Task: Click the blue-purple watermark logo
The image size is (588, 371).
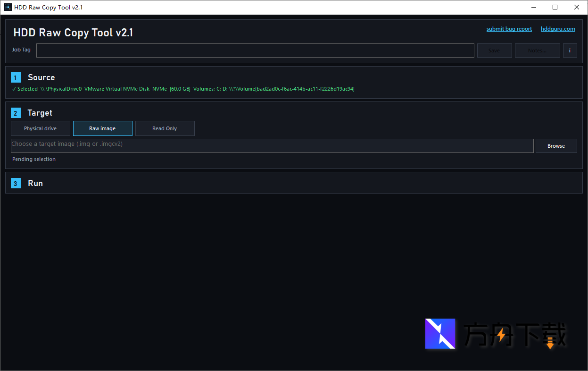Action: coord(440,334)
